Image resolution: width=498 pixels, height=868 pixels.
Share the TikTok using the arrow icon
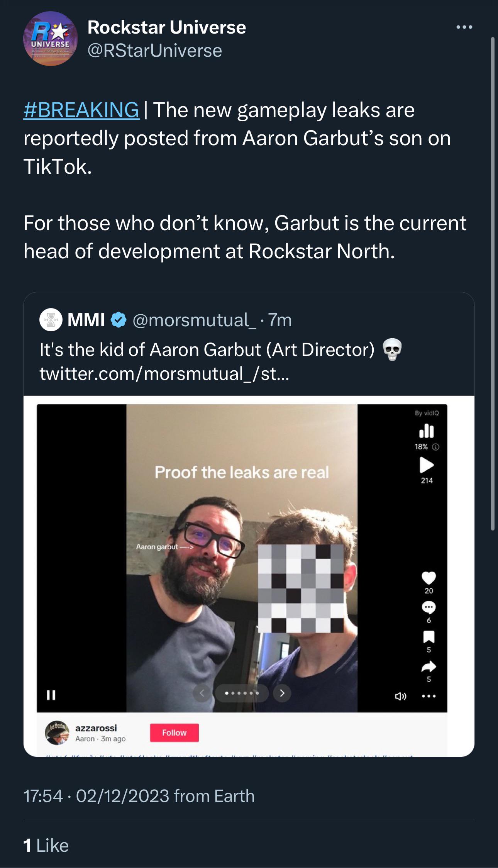[x=429, y=666]
